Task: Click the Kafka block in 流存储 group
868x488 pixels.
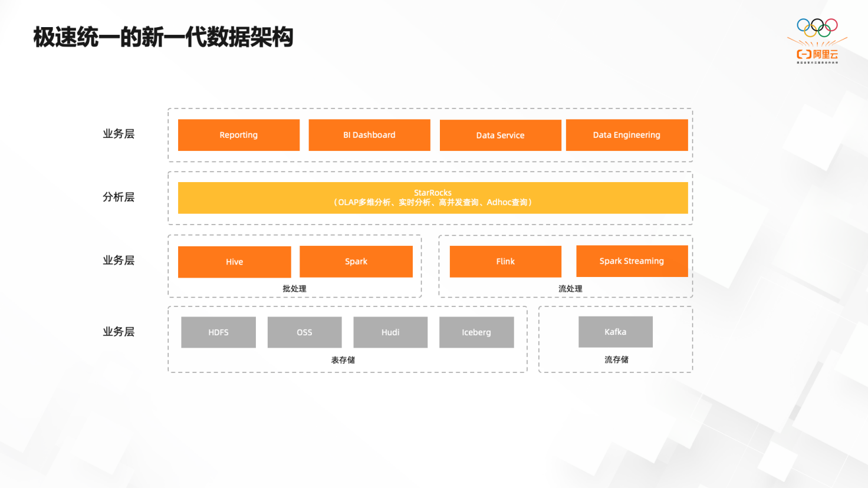Action: coord(615,332)
